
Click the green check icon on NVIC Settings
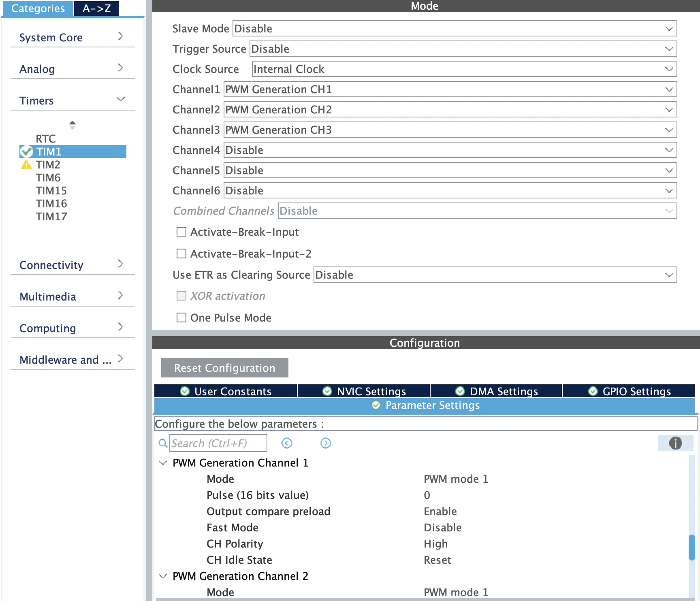pos(327,391)
